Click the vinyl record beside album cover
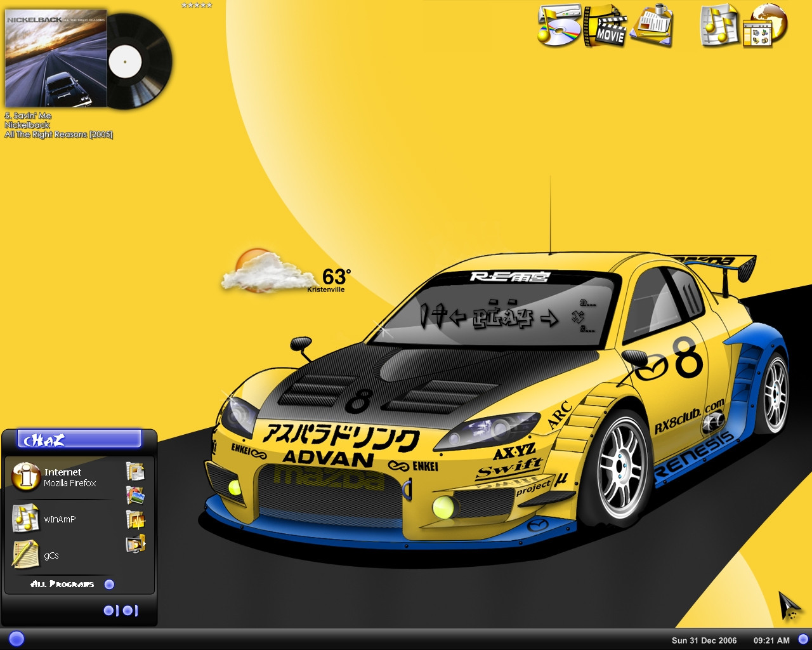Screen dimensions: 812x650 (140, 62)
